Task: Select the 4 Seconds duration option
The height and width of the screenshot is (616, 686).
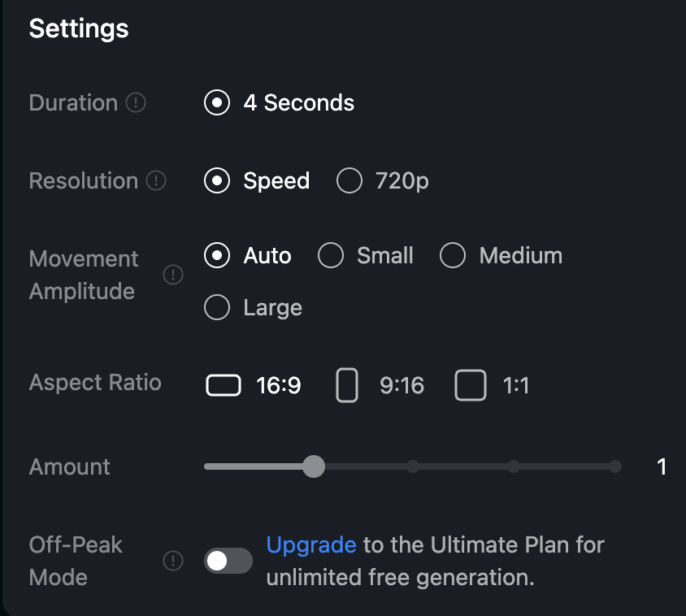Action: point(217,103)
